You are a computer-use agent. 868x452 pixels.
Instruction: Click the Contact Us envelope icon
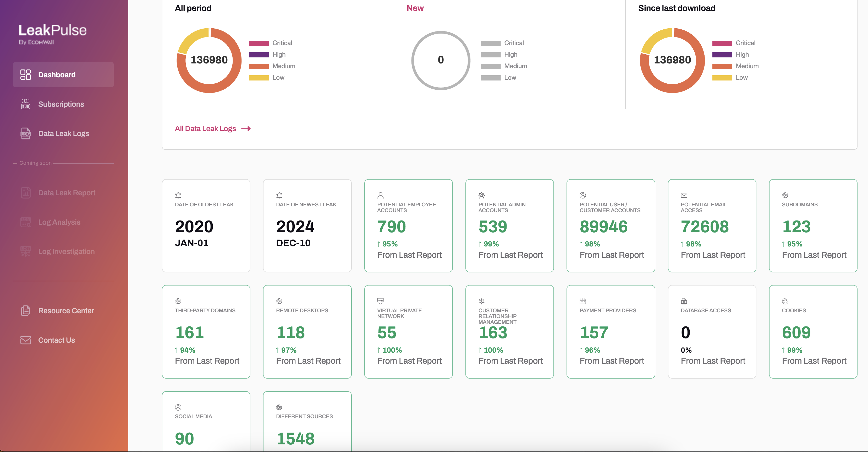[x=26, y=340]
